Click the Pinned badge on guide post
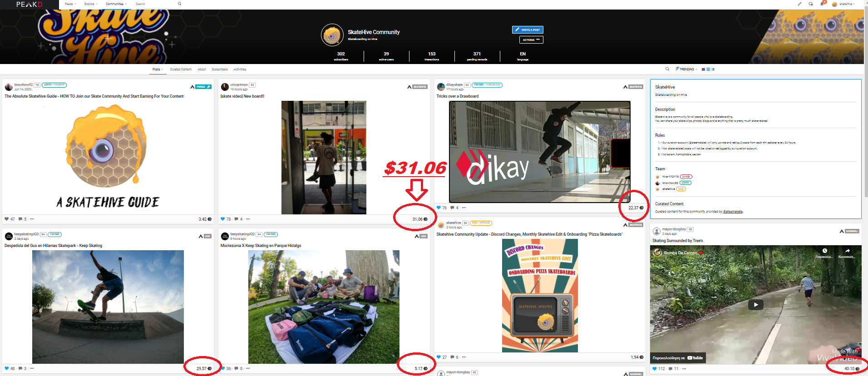This screenshot has width=868, height=376. pyautogui.click(x=203, y=87)
